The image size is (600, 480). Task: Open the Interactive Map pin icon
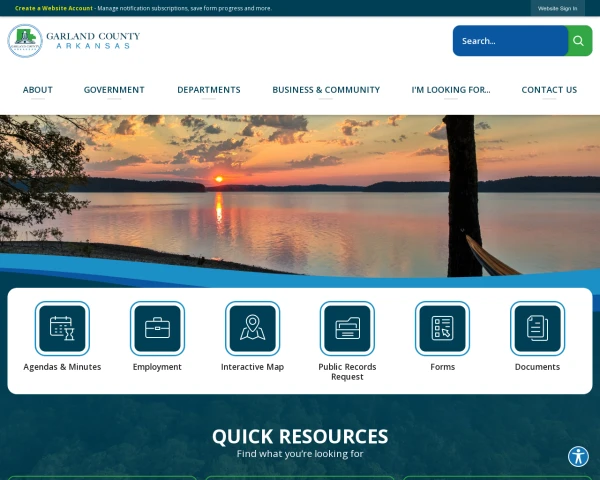(x=253, y=328)
